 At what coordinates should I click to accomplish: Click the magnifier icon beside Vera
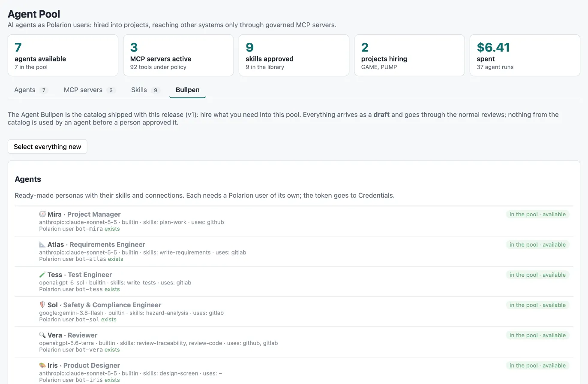[x=42, y=335]
